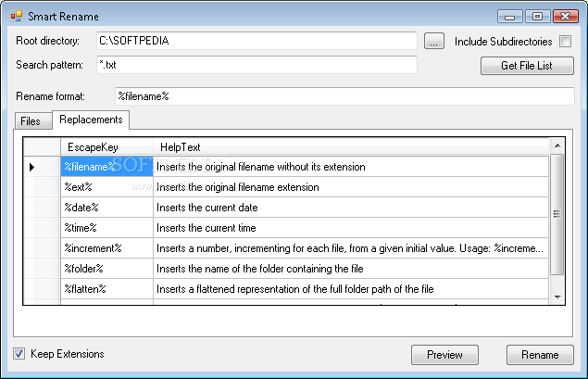Click the Preview button
The height and width of the screenshot is (379, 588).
coord(444,355)
